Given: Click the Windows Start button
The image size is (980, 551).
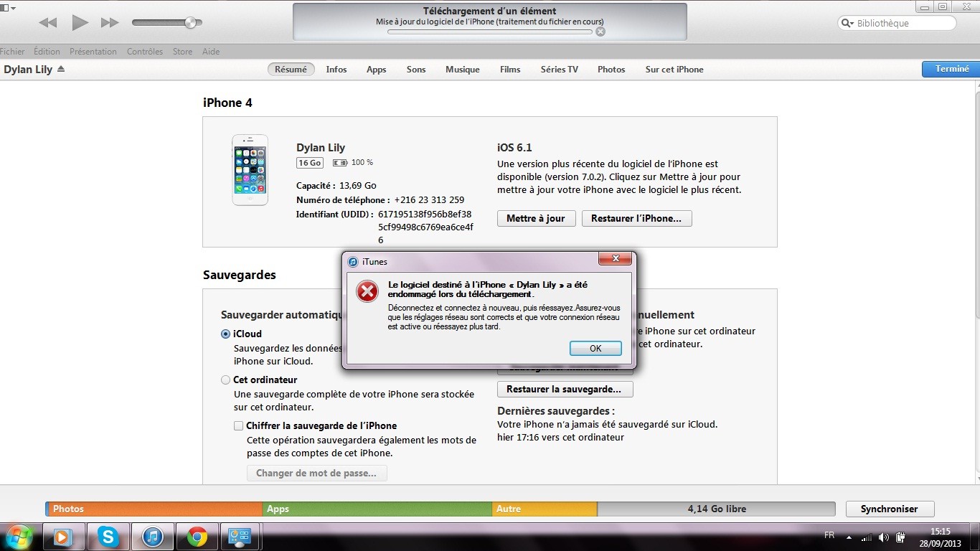Looking at the screenshot, I should pyautogui.click(x=19, y=536).
